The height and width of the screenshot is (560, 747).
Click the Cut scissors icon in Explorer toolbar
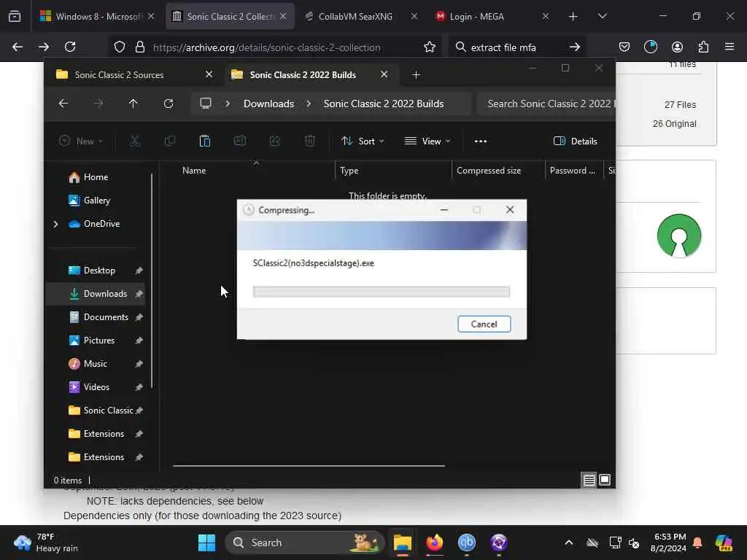point(135,141)
